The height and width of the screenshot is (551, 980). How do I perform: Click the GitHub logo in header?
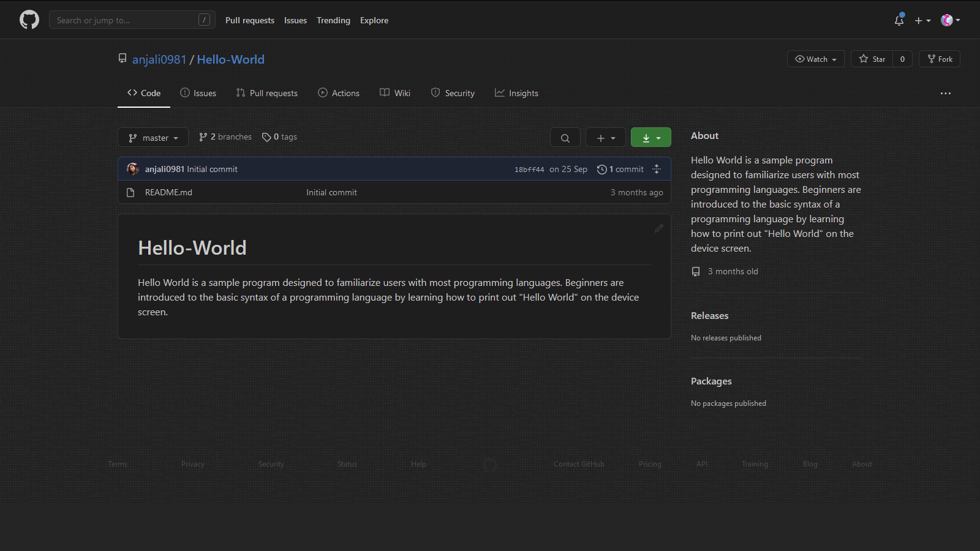(29, 20)
